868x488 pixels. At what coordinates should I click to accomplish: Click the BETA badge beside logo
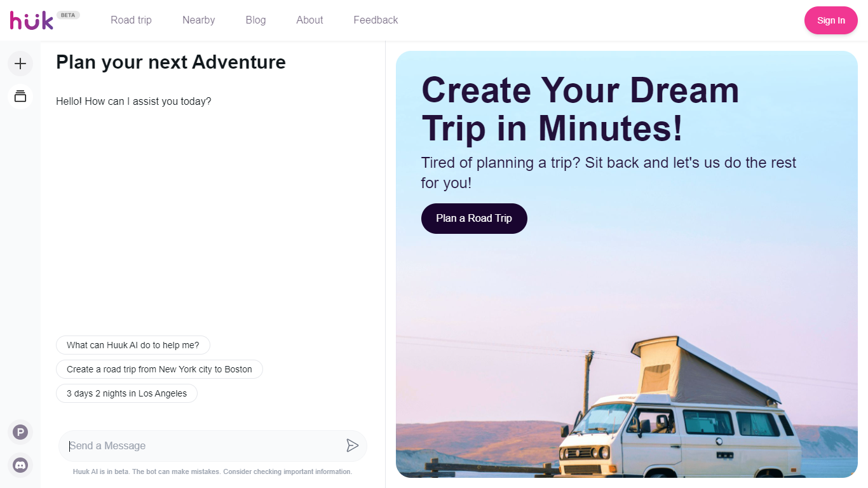coord(68,15)
